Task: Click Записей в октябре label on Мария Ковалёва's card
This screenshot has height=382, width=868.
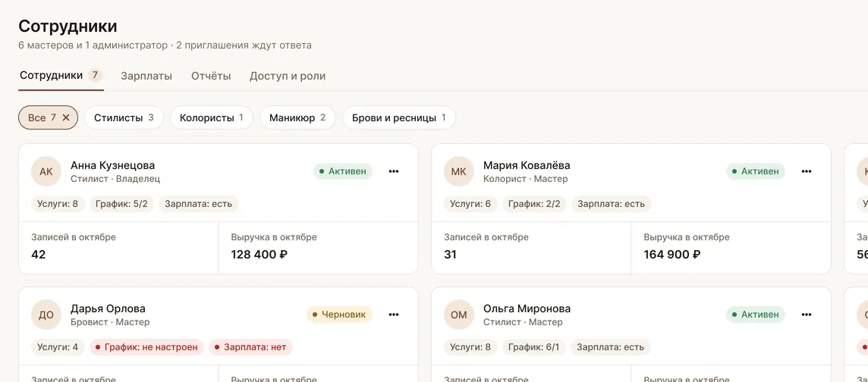Action: (486, 237)
